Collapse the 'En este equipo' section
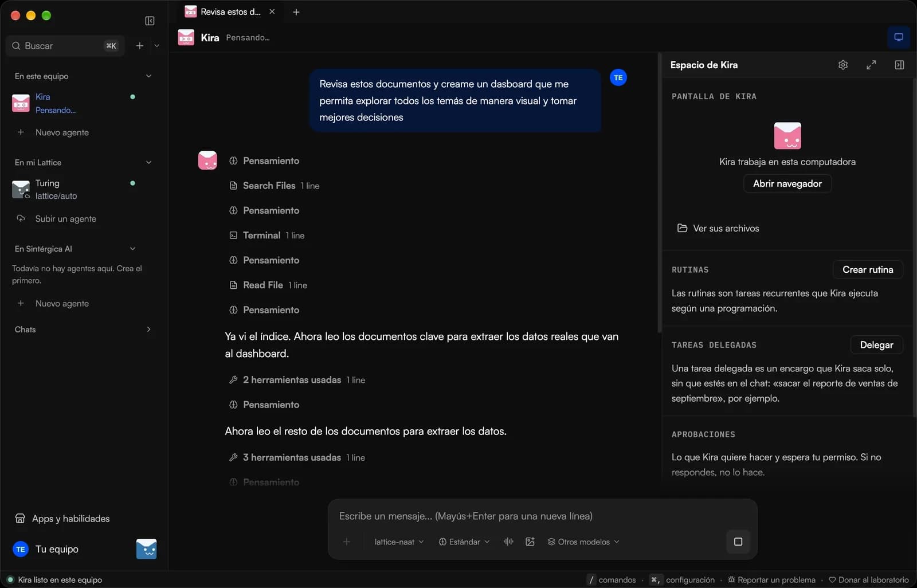The image size is (917, 588). [x=148, y=76]
